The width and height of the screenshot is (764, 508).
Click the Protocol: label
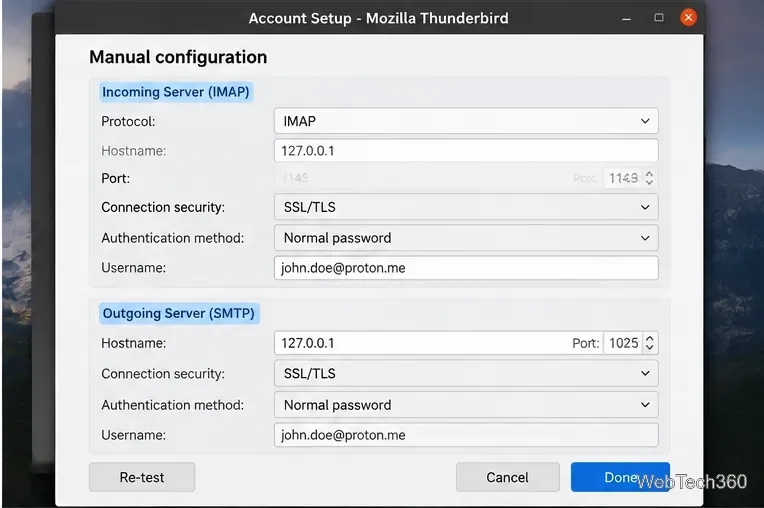[128, 121]
